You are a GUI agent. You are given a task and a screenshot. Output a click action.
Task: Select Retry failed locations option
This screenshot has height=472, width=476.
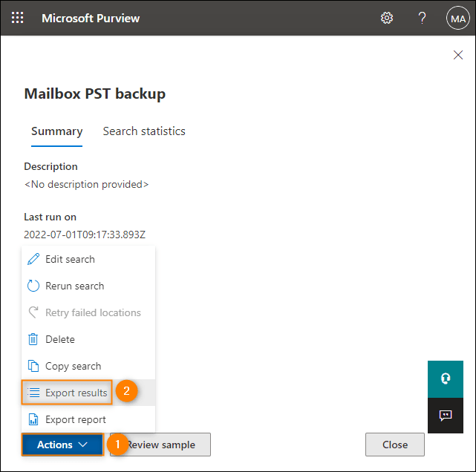click(x=93, y=312)
